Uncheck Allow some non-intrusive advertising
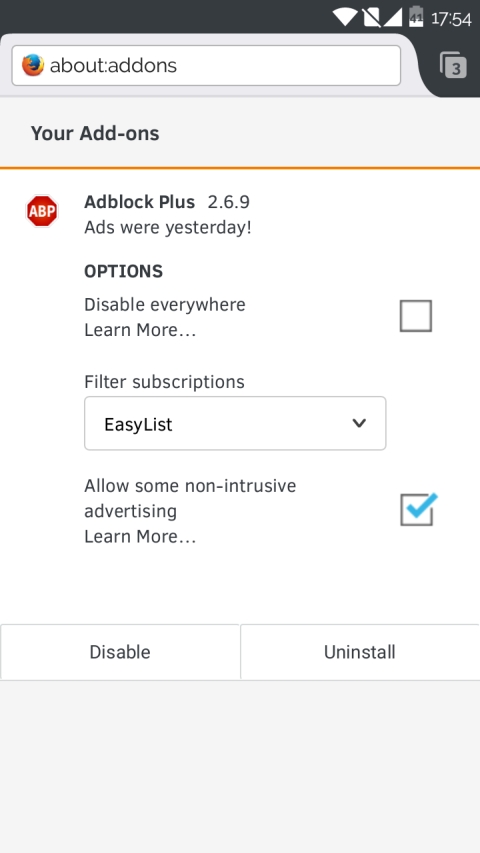The width and height of the screenshot is (480, 853). (417, 510)
